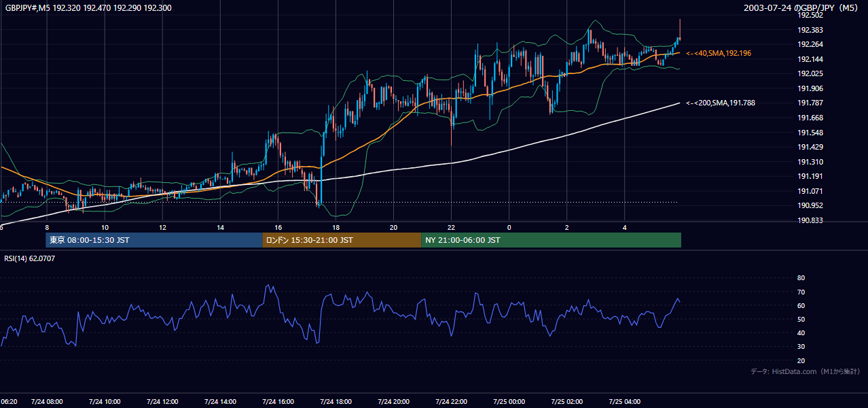This screenshot has width=868, height=408.
Task: Click price axis value 192.144
Action: click(x=810, y=59)
